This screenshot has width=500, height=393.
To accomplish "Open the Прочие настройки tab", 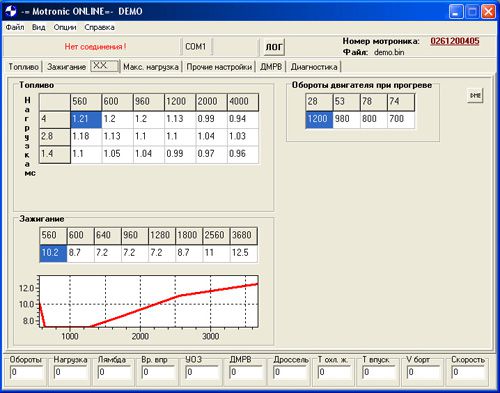I will pos(219,67).
